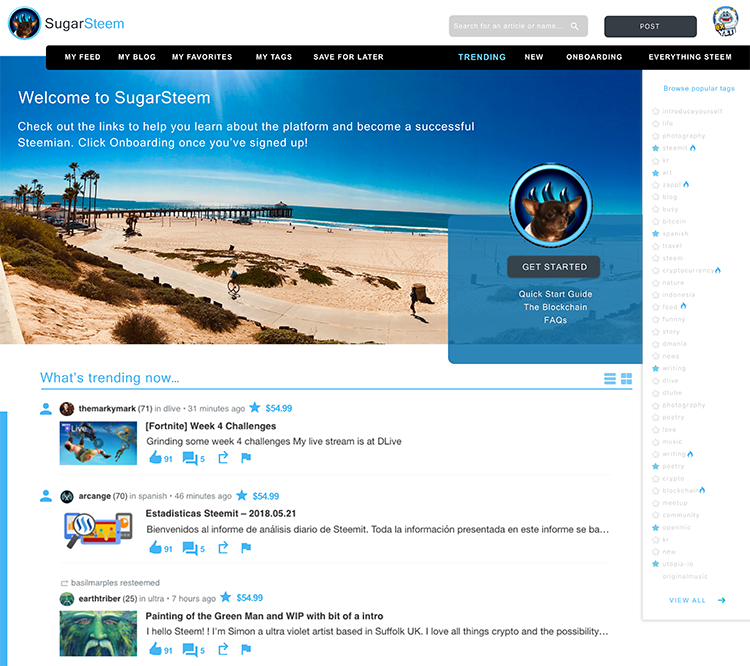The width and height of the screenshot is (750, 666).
Task: Open the Fortnite post thumbnail
Action: click(x=98, y=443)
